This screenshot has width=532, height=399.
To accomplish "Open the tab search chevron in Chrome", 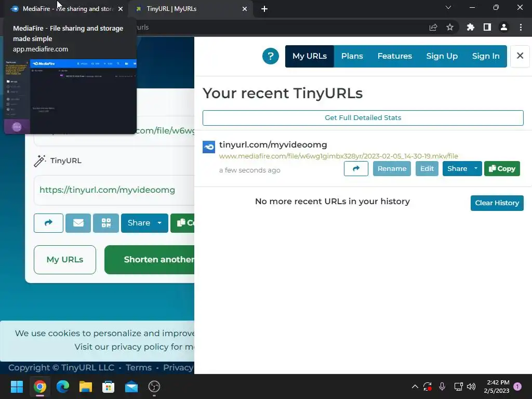I will coord(448,7).
